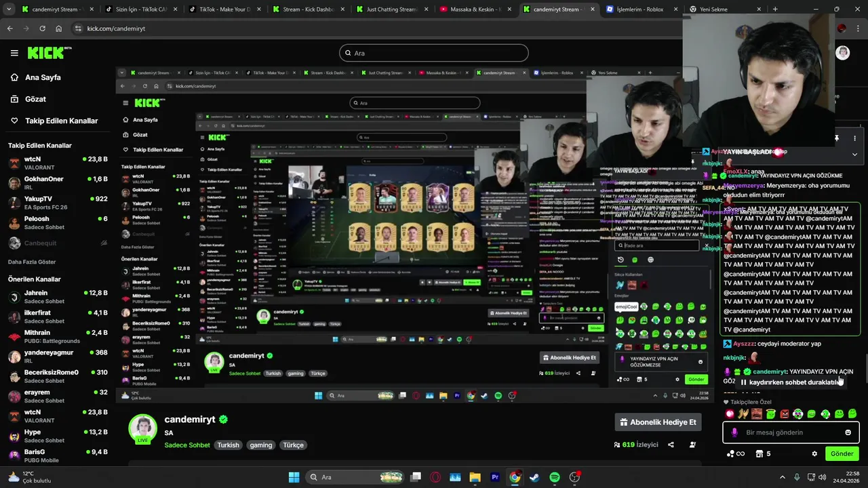Open BarisG PUBG Mobile channel

[58, 455]
